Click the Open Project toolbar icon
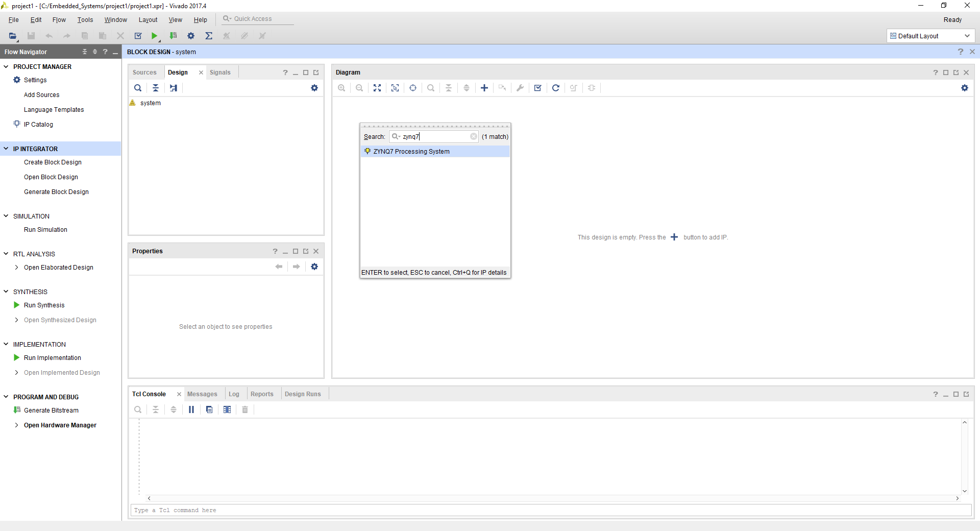Image resolution: width=980 pixels, height=531 pixels. point(13,36)
